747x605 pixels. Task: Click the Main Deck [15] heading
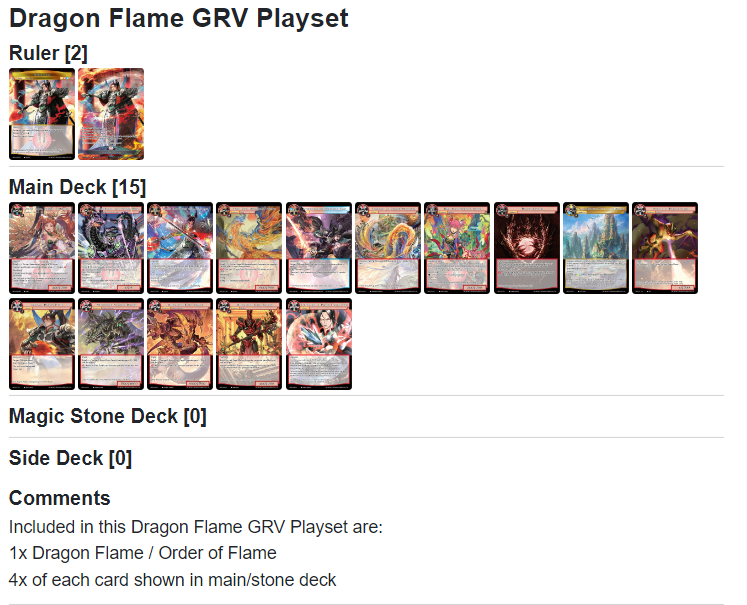(78, 187)
